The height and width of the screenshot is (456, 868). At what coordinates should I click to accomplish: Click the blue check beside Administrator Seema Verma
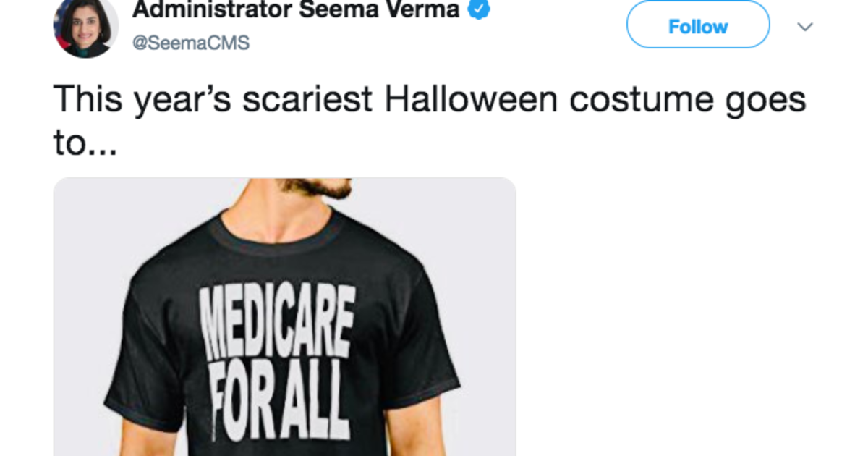477,8
